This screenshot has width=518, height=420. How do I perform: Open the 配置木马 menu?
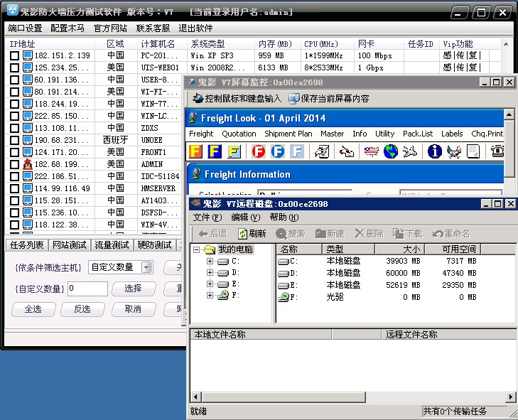(68, 28)
